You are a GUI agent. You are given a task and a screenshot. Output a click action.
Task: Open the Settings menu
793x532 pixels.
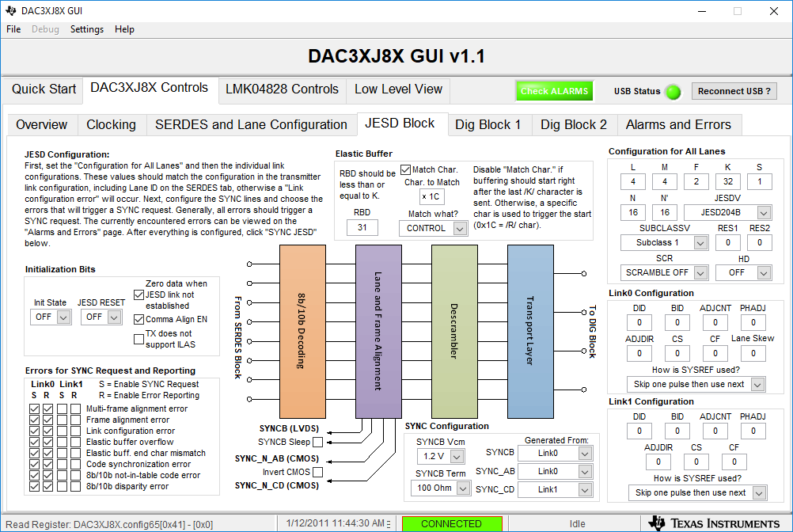click(x=87, y=29)
